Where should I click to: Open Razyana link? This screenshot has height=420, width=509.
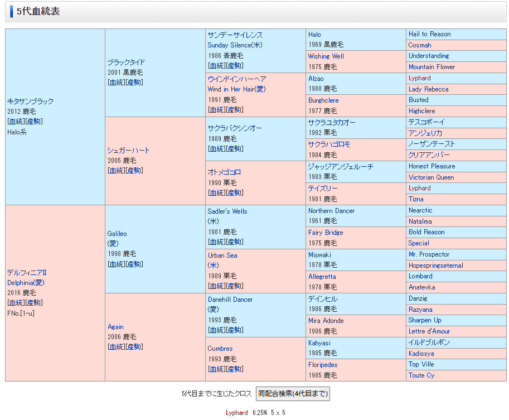tap(420, 310)
